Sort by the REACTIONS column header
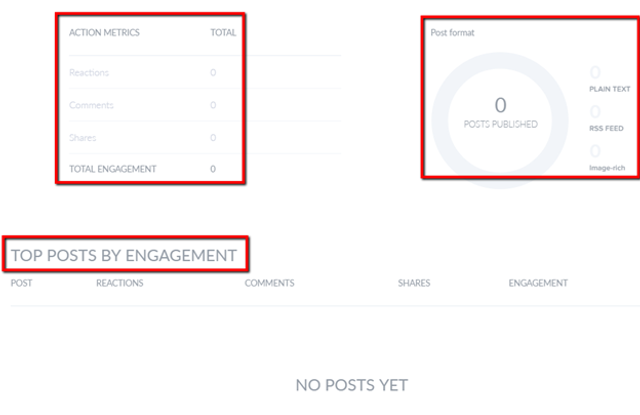 point(120,283)
